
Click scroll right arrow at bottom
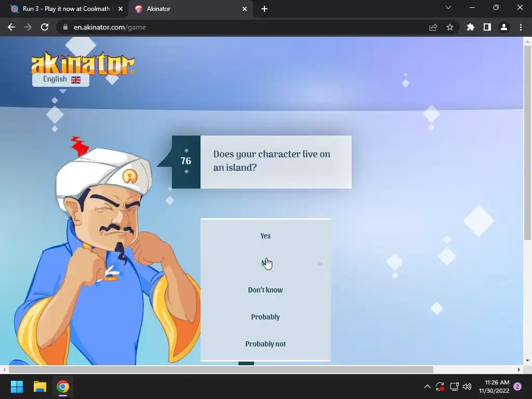pyautogui.click(x=519, y=369)
